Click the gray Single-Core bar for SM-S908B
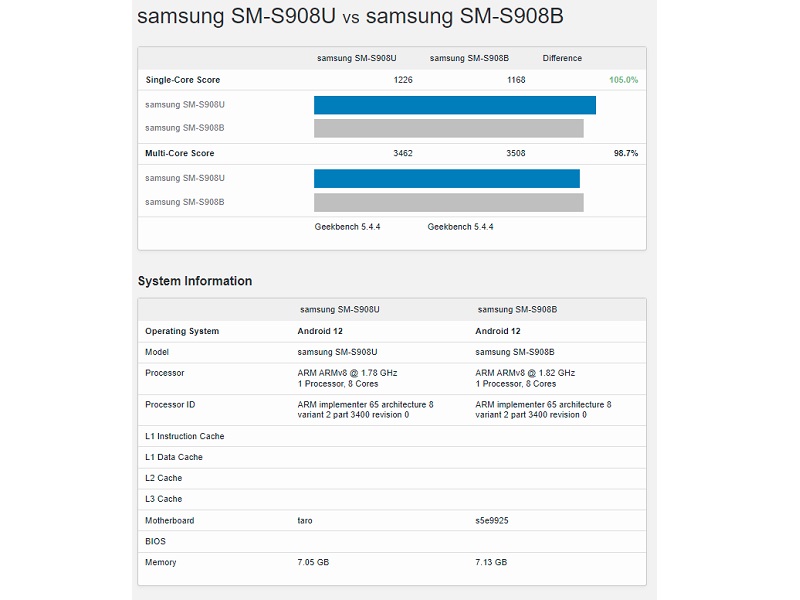Screen dimensions: 800x600 [448, 128]
